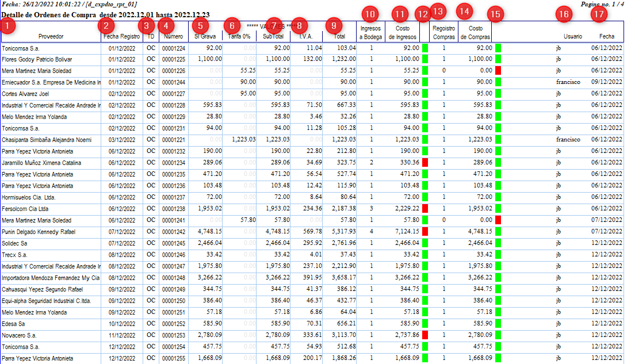This screenshot has width=631, height=364.
Task: Click green compras status square for Solidec Sa
Action: coord(498,243)
